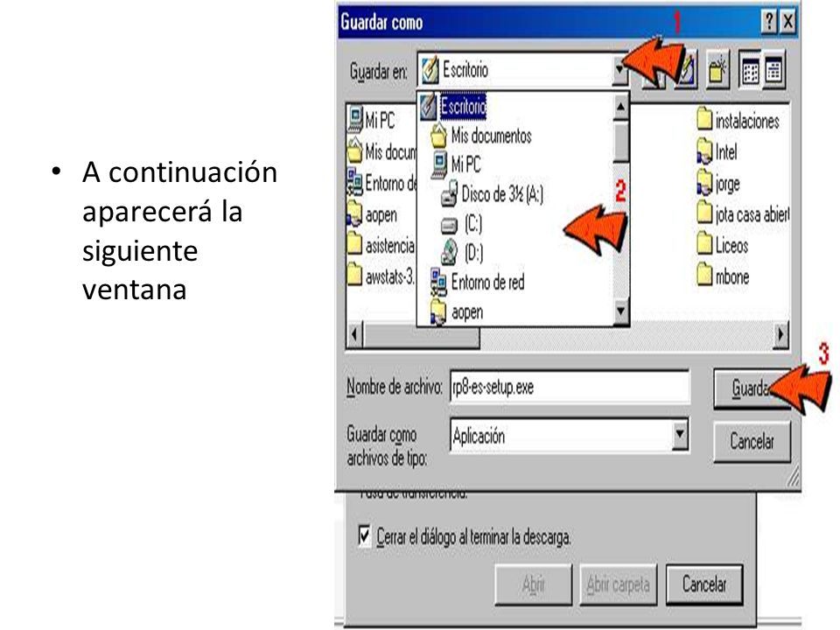Viewport: 840px width, 630px height.
Task: Click Cancelar in the Guardar como dialog
Action: pyautogui.click(x=752, y=441)
